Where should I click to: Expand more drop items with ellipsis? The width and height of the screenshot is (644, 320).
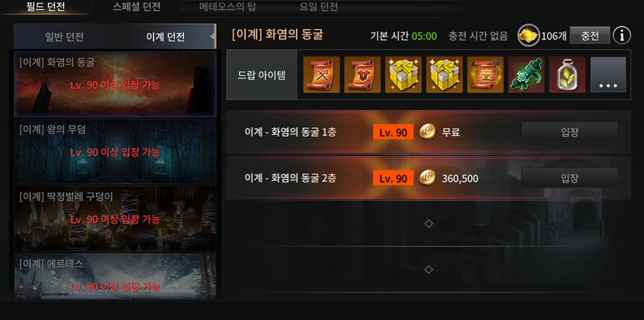click(609, 74)
